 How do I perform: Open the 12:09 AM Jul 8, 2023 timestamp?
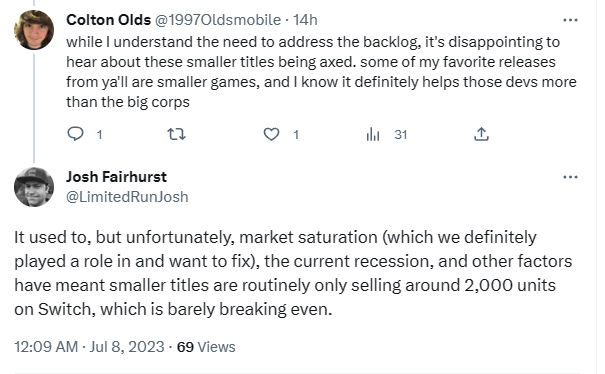90,347
